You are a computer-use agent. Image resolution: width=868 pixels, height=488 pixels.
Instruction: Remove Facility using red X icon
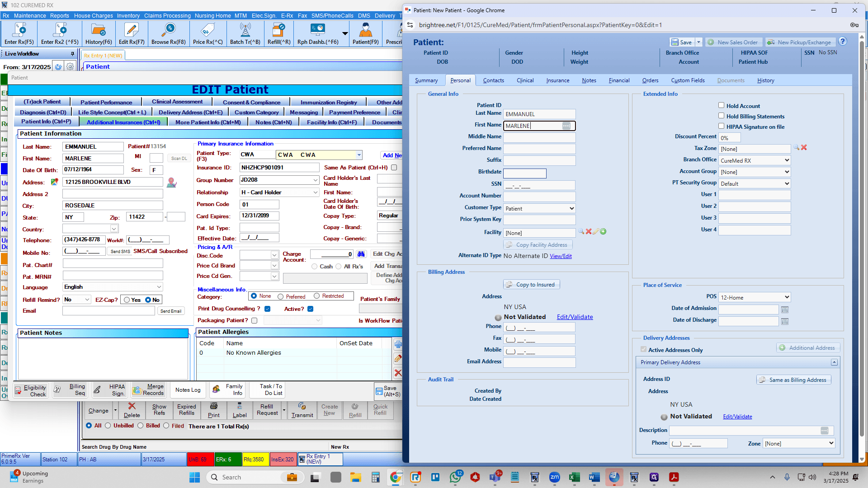point(589,231)
